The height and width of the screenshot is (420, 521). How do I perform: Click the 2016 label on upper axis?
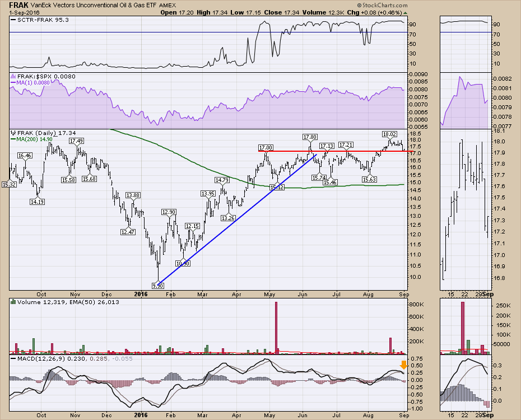(x=141, y=294)
